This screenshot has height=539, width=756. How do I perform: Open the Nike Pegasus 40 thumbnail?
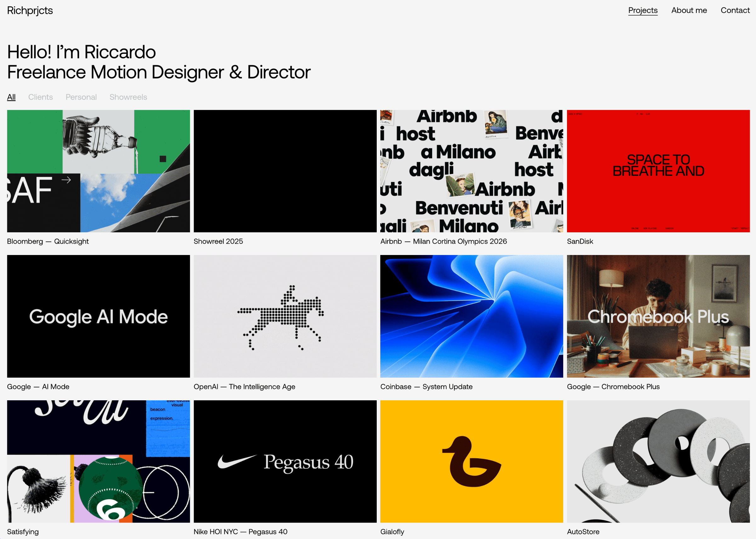(x=285, y=461)
